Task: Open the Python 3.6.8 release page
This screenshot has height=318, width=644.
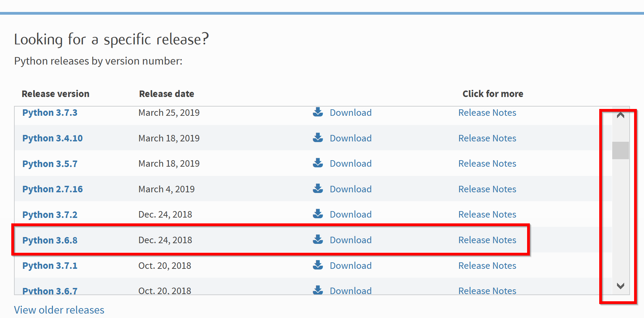Action: [50, 240]
